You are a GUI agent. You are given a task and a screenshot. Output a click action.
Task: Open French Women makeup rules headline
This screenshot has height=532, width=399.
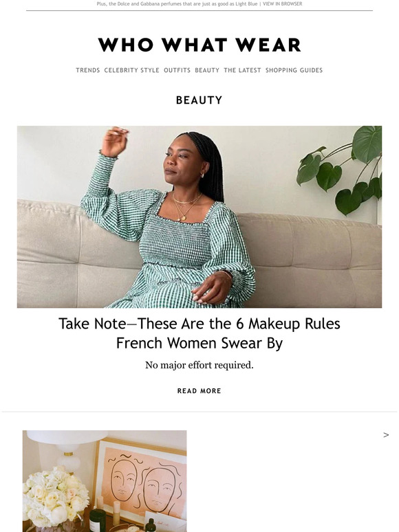tap(199, 333)
